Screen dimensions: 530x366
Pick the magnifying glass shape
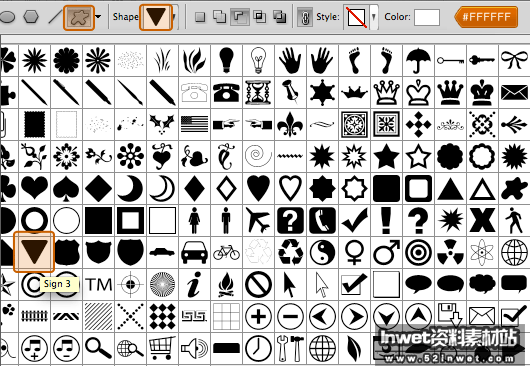(x=98, y=348)
